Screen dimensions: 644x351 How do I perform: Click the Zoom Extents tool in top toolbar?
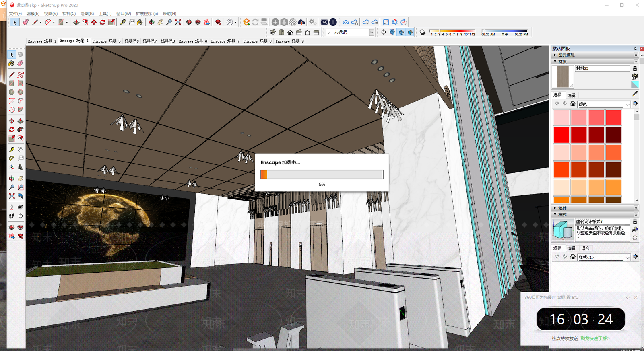point(178,22)
